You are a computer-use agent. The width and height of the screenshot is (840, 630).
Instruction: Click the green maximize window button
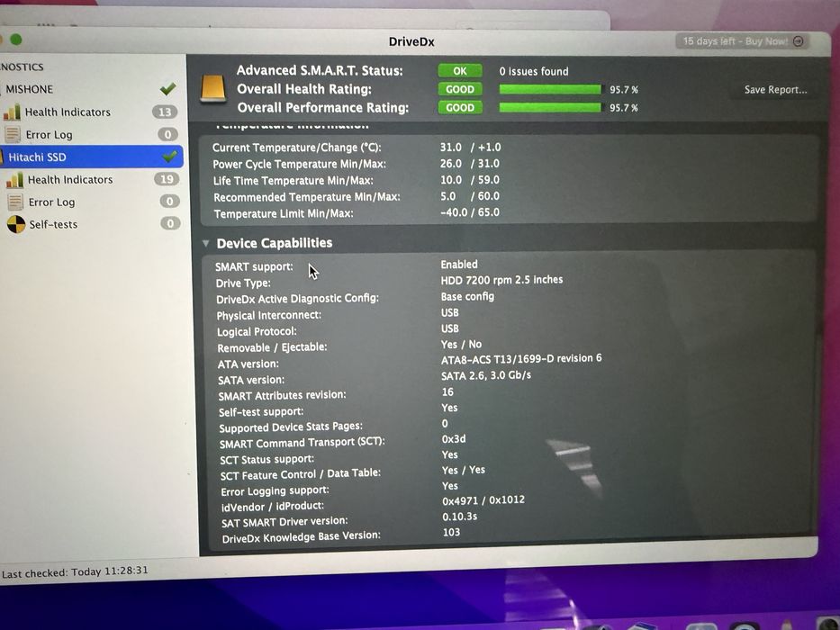point(16,40)
